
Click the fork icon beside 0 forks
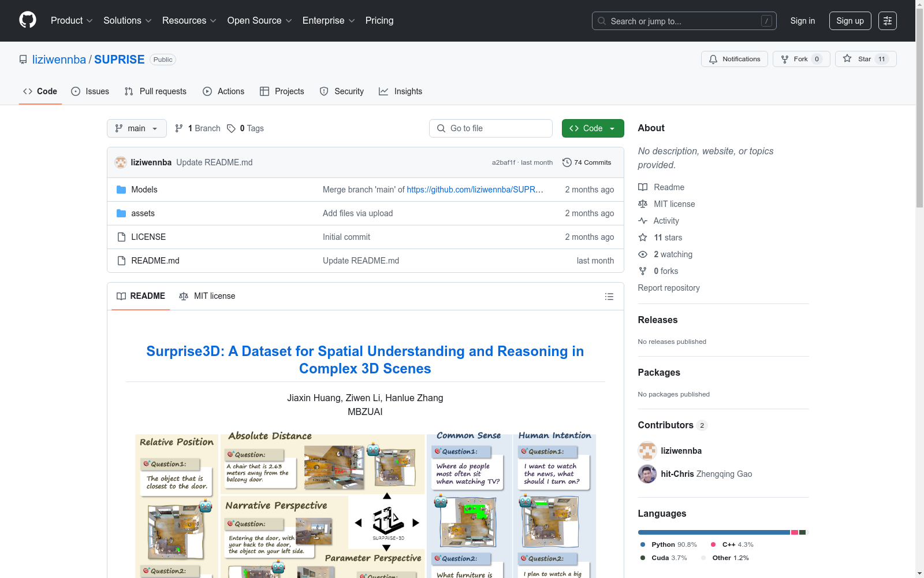[643, 271]
